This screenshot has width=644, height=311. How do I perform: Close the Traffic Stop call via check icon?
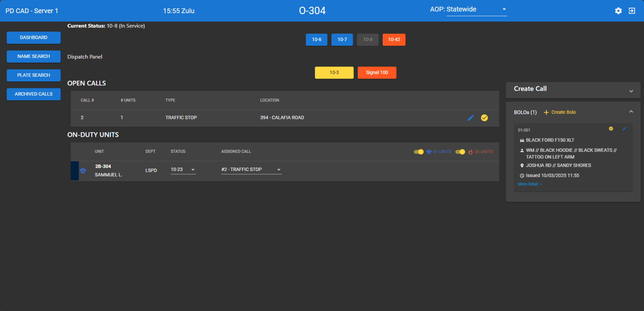(484, 118)
